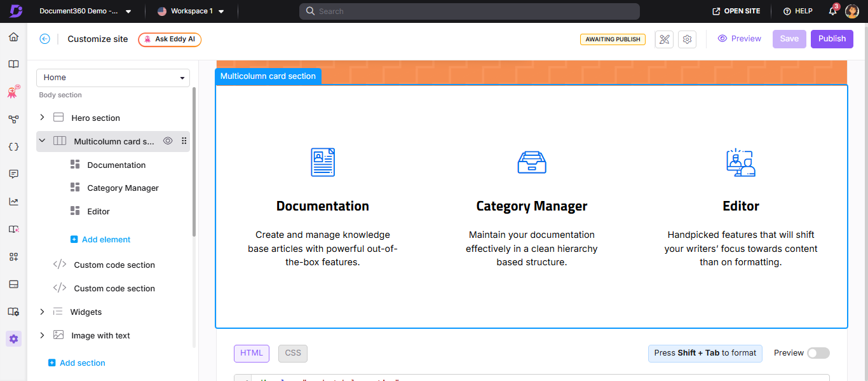Click the Editor card heading

(741, 206)
